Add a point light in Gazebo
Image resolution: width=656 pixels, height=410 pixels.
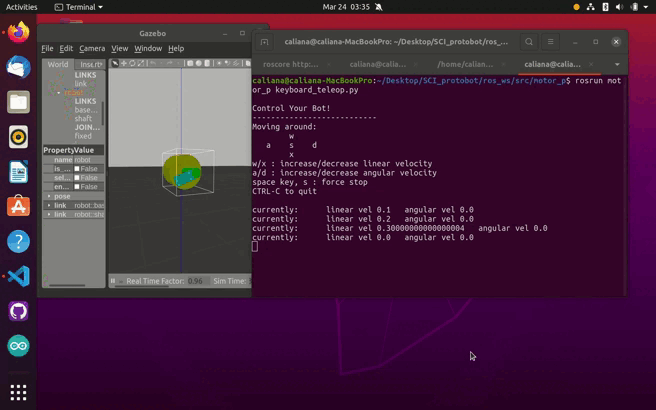[219, 63]
